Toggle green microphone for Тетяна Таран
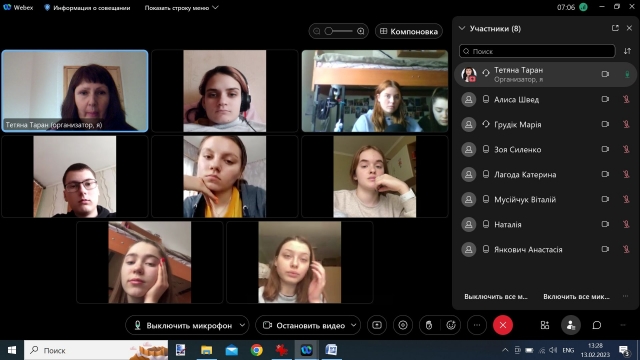 (627, 74)
